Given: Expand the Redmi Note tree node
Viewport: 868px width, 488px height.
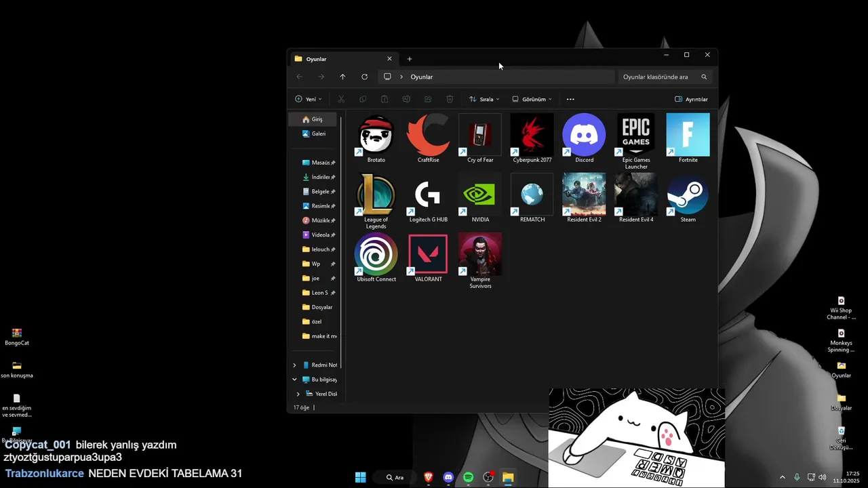Looking at the screenshot, I should 294,365.
